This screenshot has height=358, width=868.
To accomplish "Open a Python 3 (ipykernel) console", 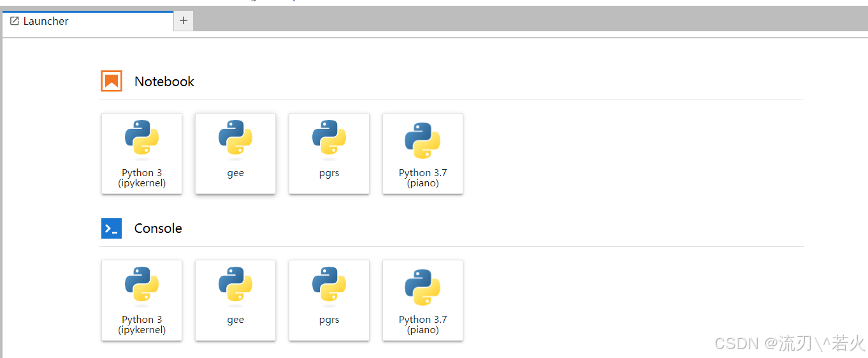I will coord(141,301).
